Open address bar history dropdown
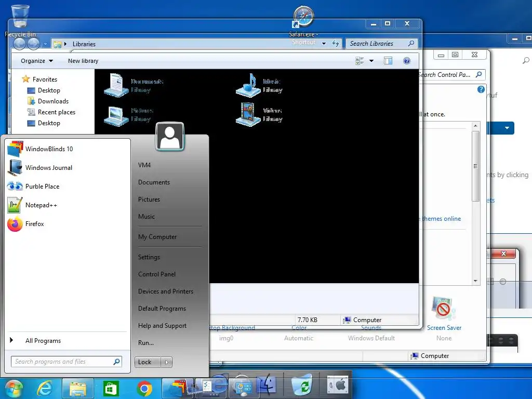This screenshot has height=399, width=532. 324,44
